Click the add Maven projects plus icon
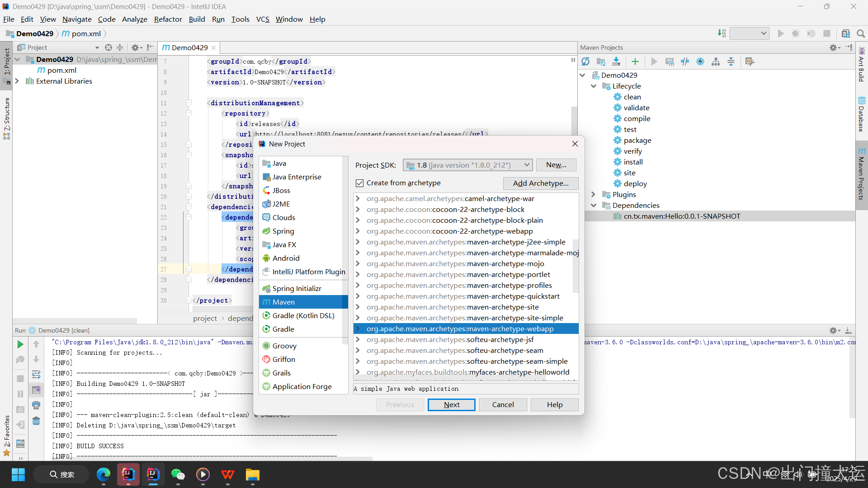This screenshot has width=868, height=488. coord(635,61)
